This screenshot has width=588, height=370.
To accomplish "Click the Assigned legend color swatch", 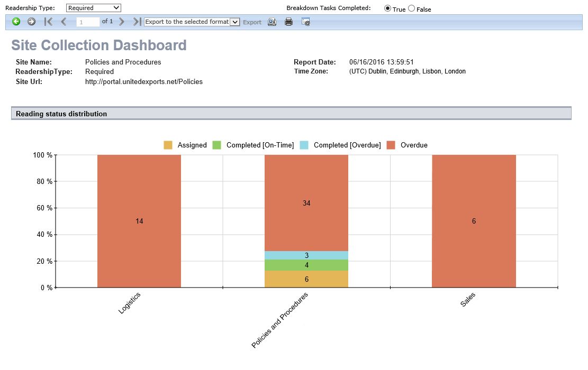I will (x=168, y=145).
